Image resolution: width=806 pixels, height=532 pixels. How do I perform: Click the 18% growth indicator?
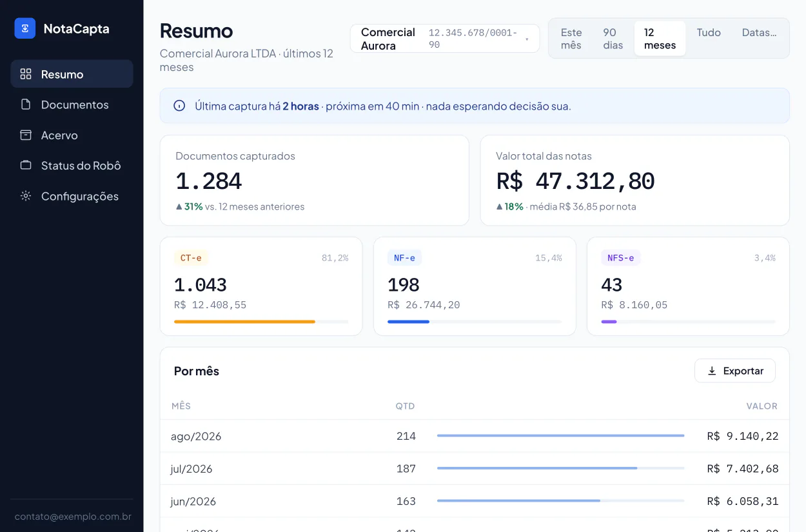[x=509, y=207]
